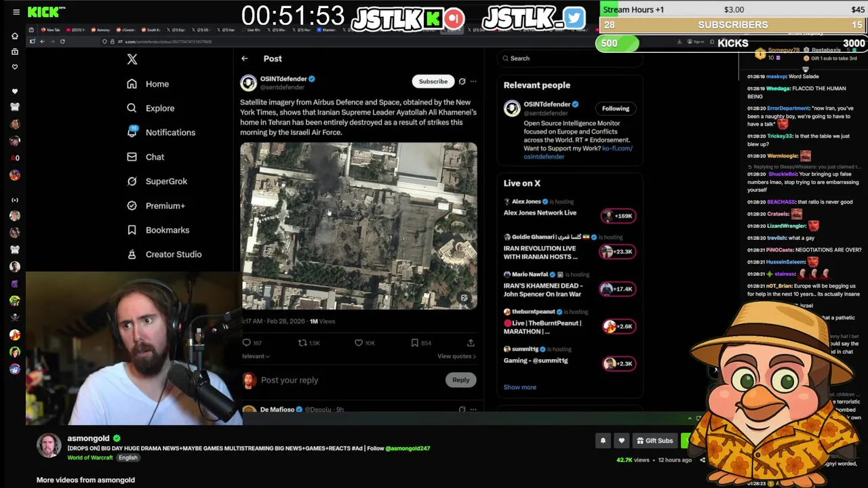
Task: Share the post via share icon
Action: pyautogui.click(x=471, y=343)
